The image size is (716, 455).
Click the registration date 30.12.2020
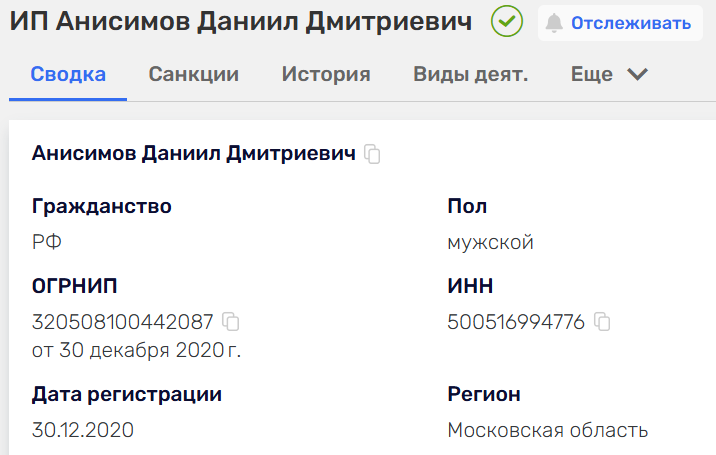tap(82, 430)
